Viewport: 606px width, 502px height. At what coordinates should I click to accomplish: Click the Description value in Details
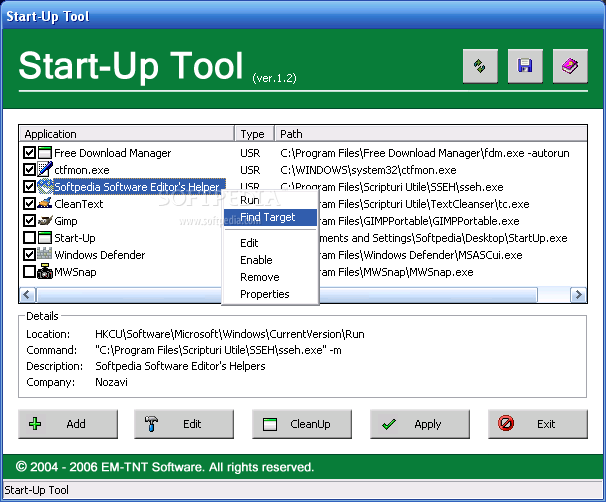coord(180,366)
